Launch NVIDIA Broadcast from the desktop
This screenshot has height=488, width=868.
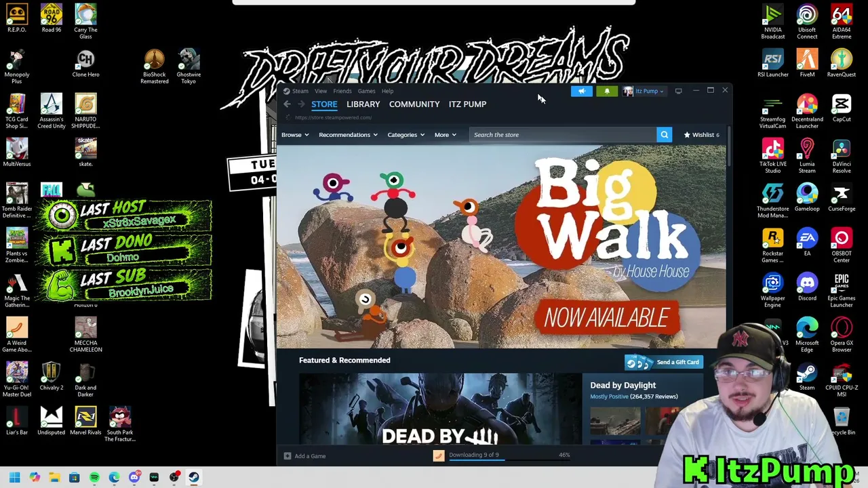coord(772,22)
